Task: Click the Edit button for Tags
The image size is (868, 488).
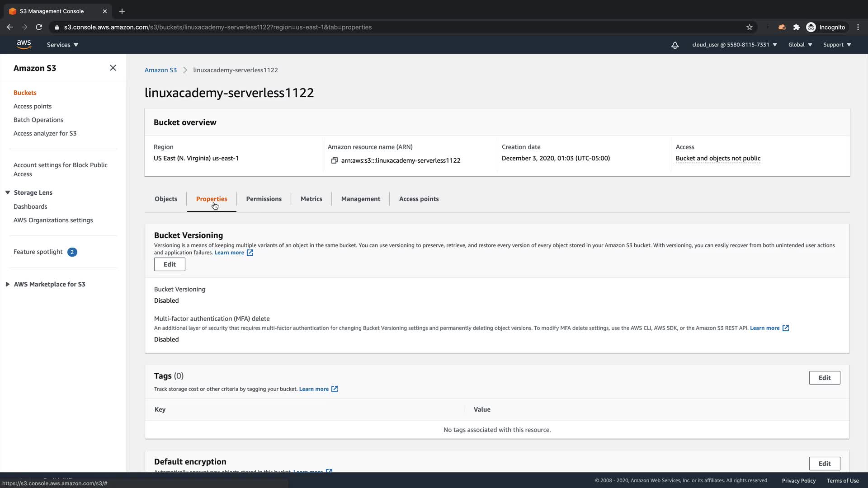Action: tap(824, 378)
